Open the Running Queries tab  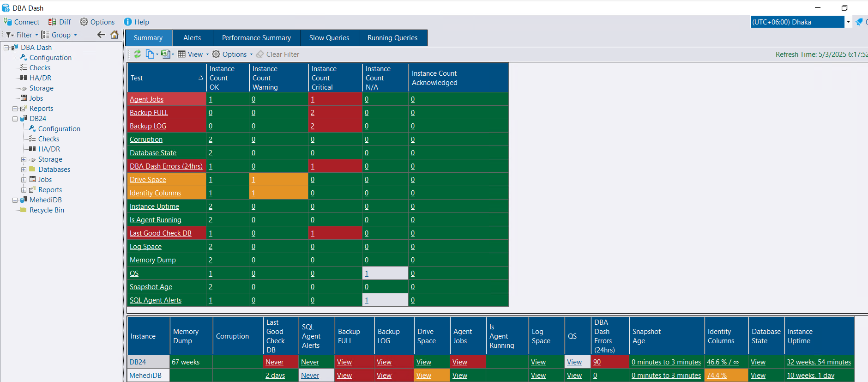(x=392, y=38)
